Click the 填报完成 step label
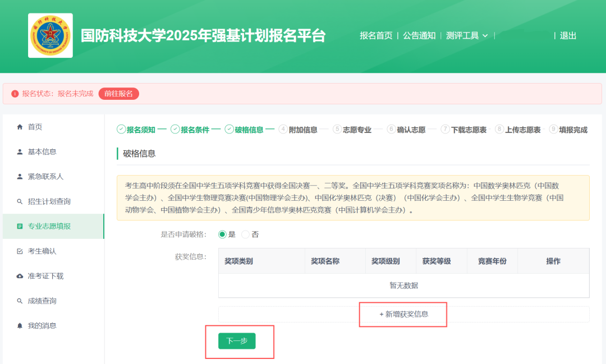 [x=573, y=130]
